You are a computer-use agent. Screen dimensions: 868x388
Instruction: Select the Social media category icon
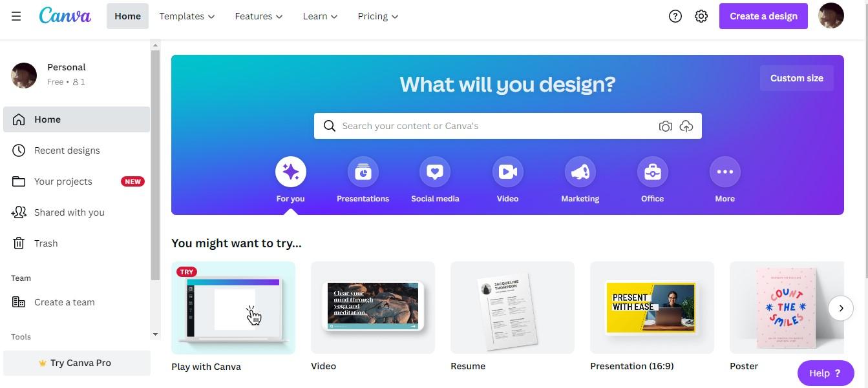pyautogui.click(x=435, y=172)
